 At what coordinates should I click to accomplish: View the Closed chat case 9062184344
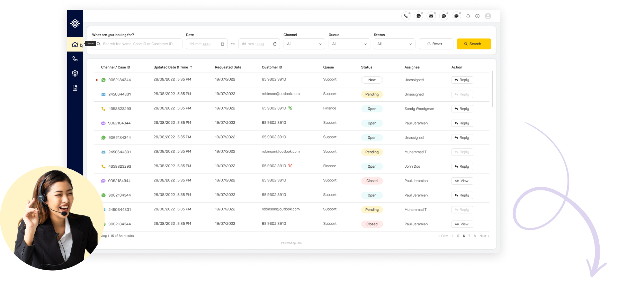(x=462, y=181)
